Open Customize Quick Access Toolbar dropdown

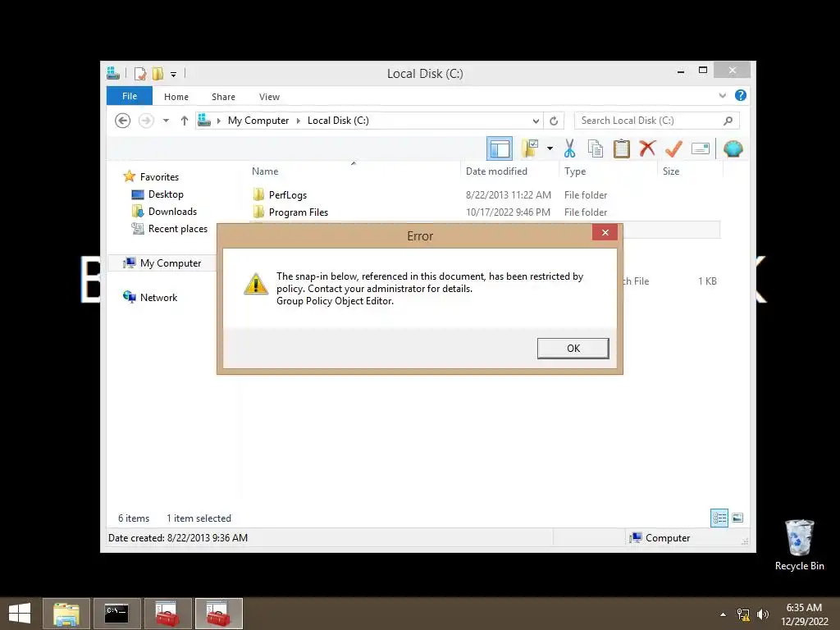(174, 75)
